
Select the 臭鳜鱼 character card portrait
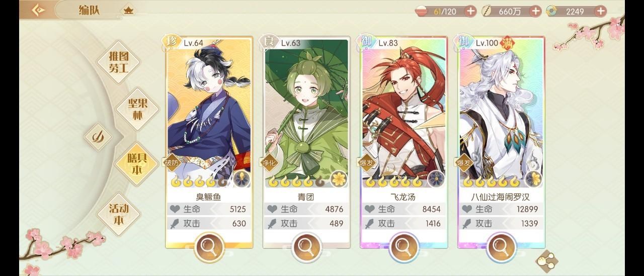pos(209,108)
